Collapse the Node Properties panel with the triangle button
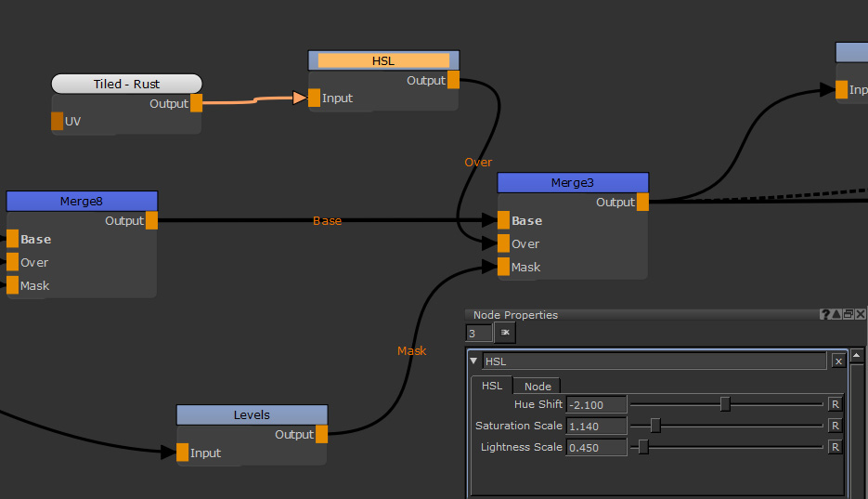 point(836,315)
